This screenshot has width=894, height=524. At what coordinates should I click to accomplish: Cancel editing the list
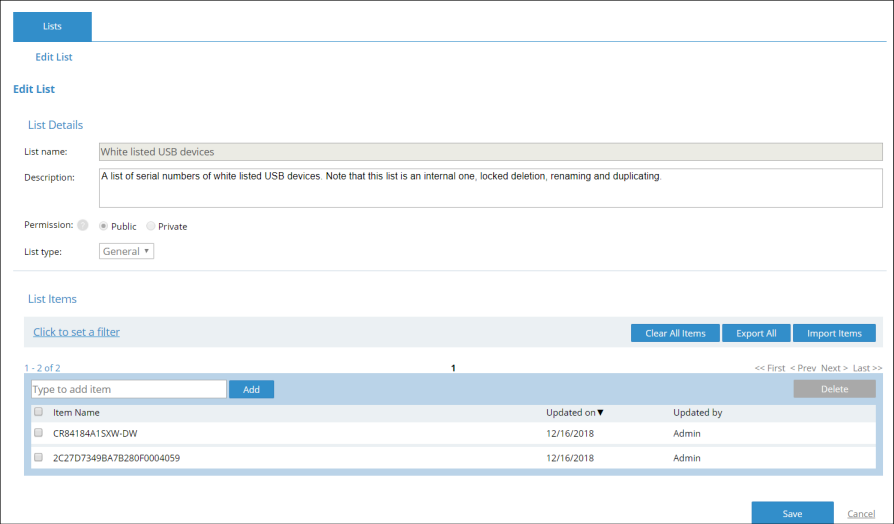860,513
